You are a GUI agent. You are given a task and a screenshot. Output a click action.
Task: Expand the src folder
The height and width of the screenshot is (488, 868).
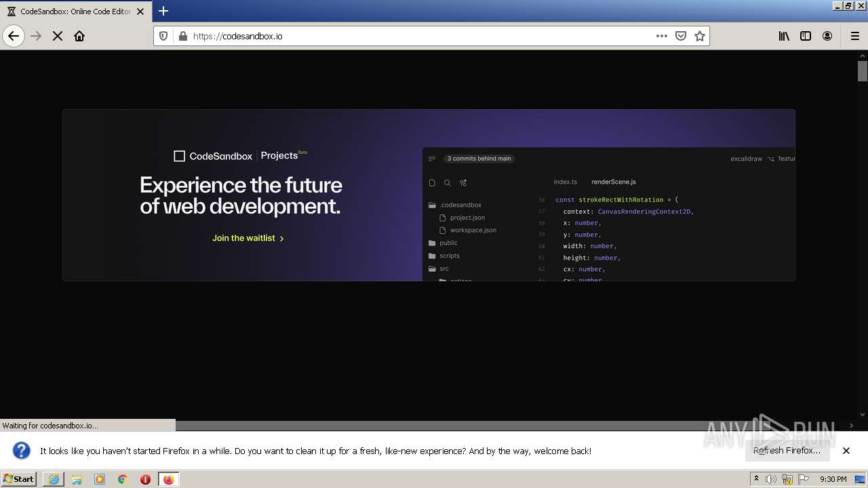pos(439,268)
